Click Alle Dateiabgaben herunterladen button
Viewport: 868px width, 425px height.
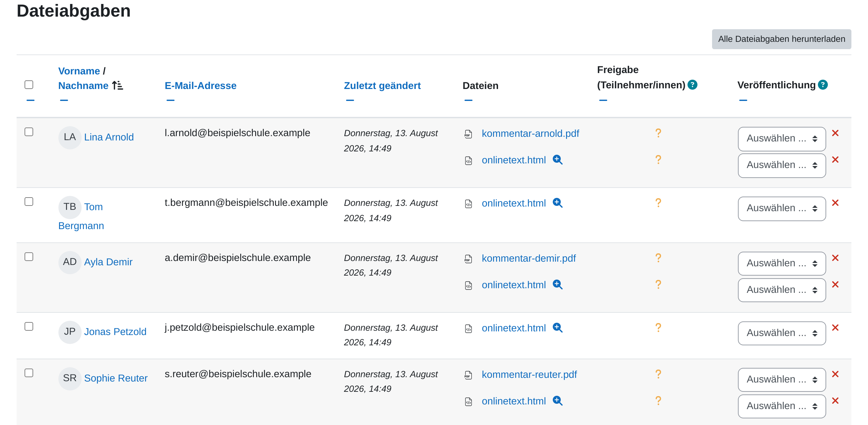[781, 39]
